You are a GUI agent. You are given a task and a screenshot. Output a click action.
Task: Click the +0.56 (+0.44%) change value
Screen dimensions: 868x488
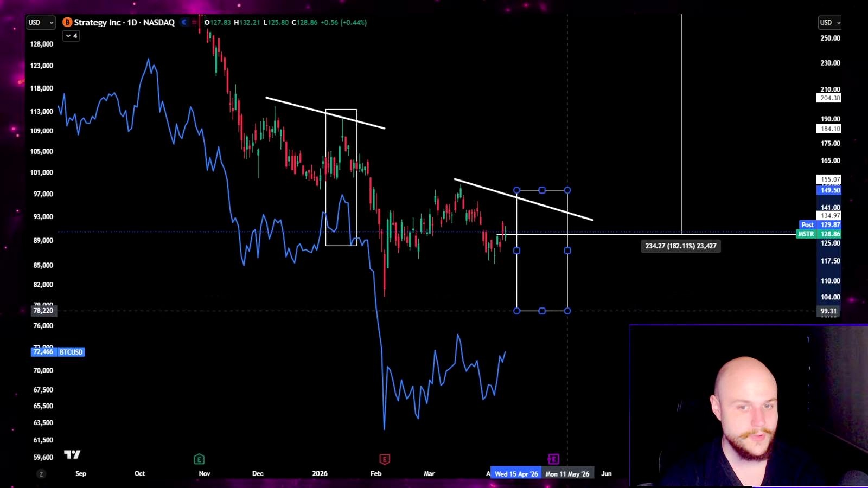[344, 22]
